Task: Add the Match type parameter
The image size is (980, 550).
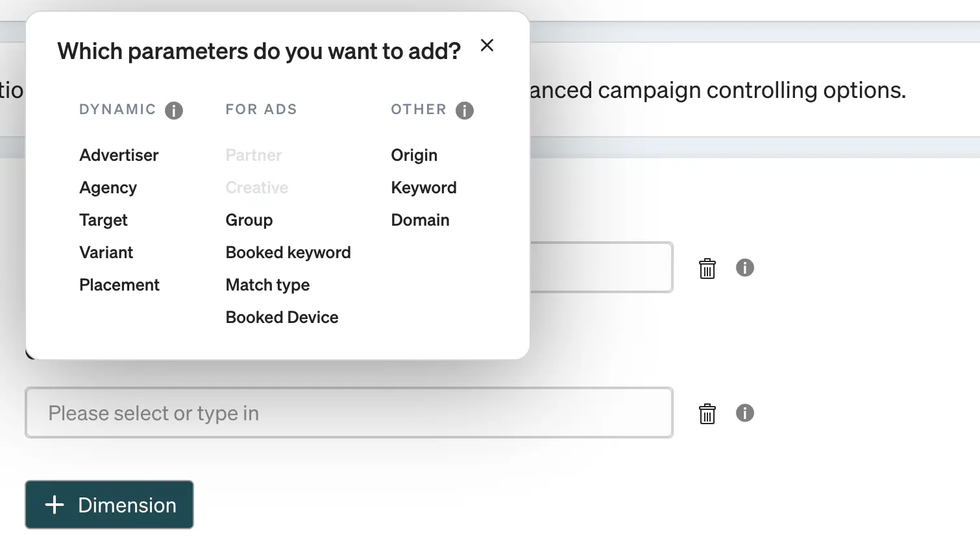Action: (x=267, y=285)
